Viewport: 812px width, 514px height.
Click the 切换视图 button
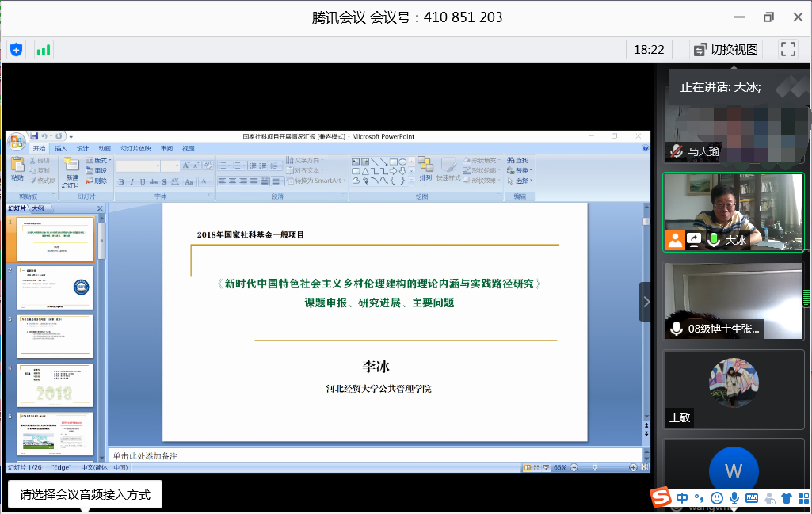pos(726,49)
